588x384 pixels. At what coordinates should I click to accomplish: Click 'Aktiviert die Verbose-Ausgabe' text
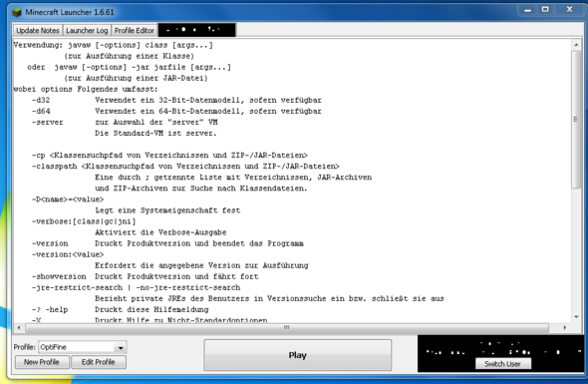[160, 232]
